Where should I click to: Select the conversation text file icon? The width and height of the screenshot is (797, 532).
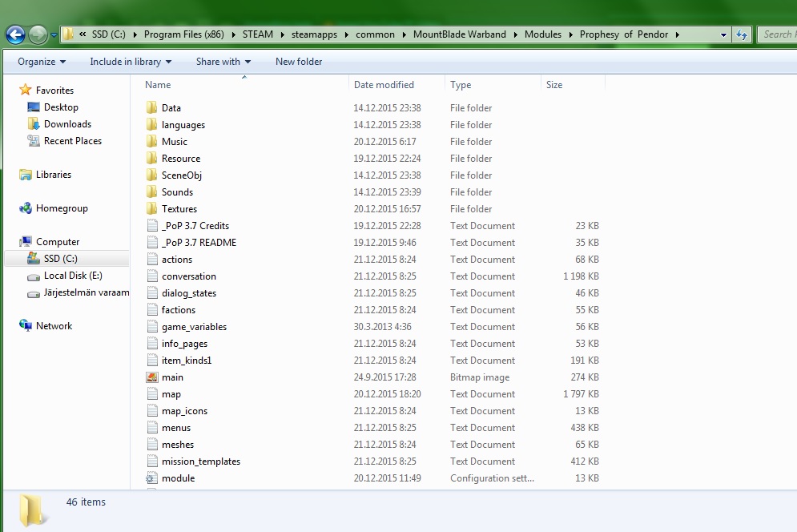(152, 276)
